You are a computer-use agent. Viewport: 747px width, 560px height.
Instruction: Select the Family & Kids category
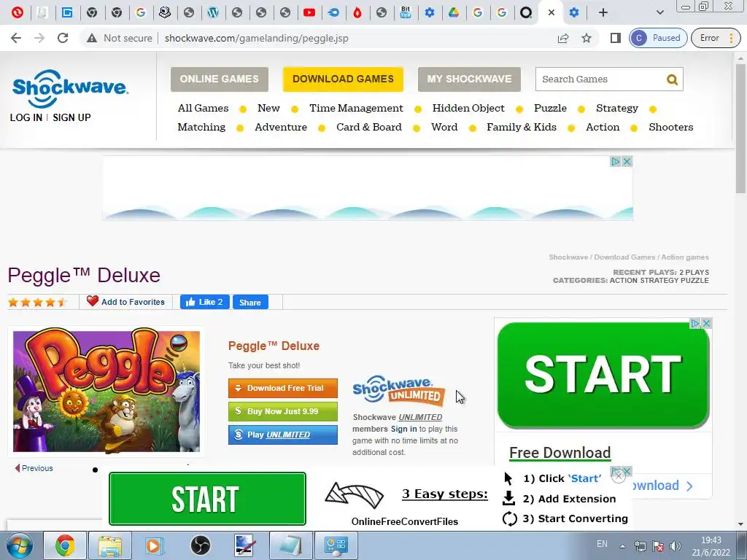click(x=521, y=127)
